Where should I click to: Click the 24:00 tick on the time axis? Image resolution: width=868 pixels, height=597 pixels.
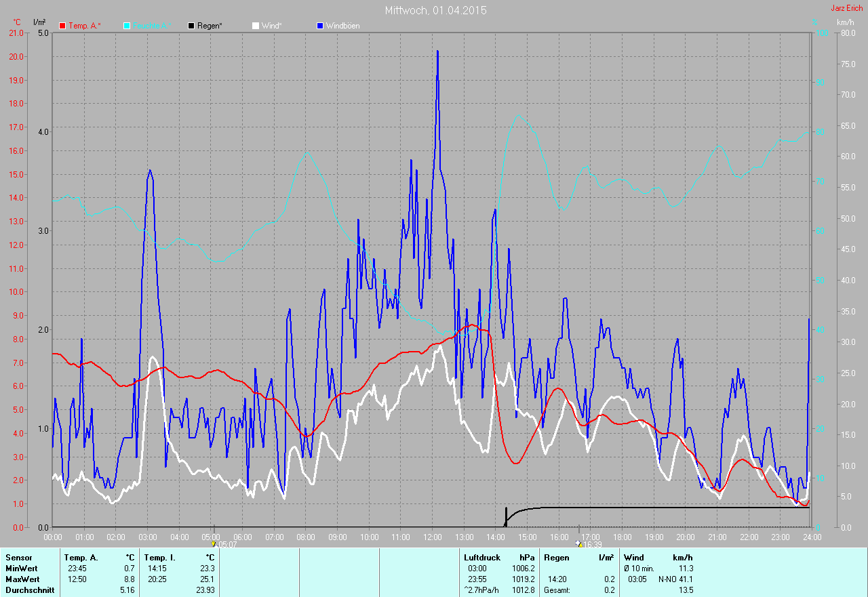(812, 537)
